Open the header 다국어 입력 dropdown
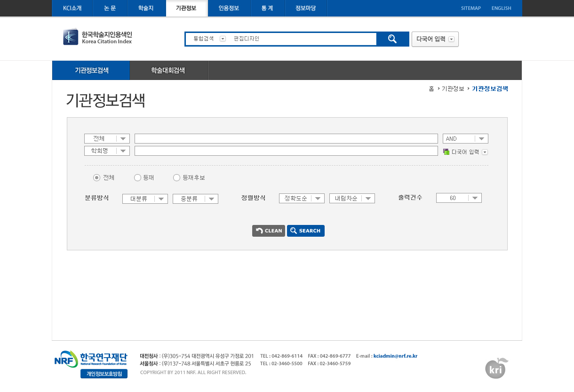 [435, 39]
